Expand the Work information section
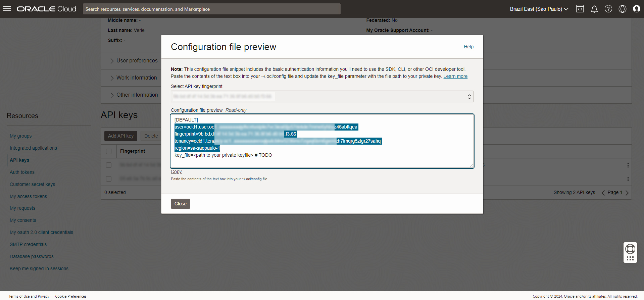This screenshot has height=300, width=644. tap(133, 78)
